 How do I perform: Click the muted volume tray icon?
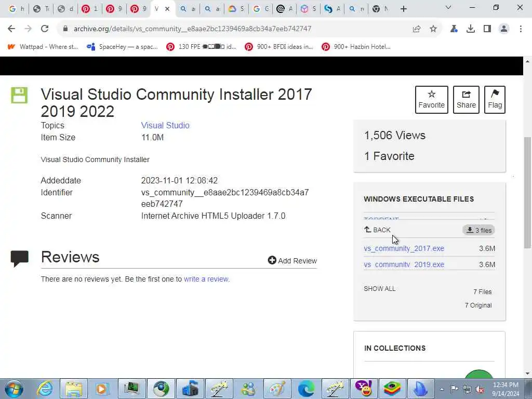click(x=480, y=389)
